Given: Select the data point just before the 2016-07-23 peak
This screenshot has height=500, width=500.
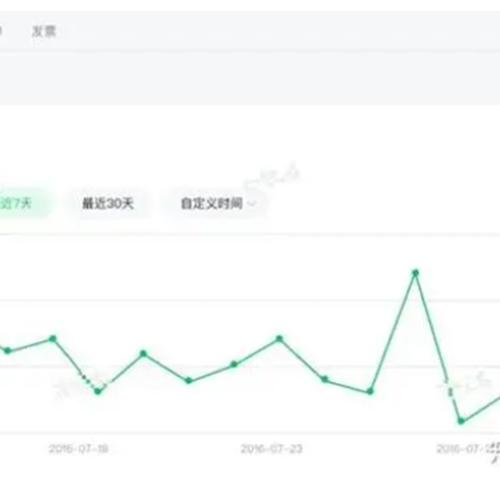Looking at the screenshot, I should pyautogui.click(x=234, y=364).
